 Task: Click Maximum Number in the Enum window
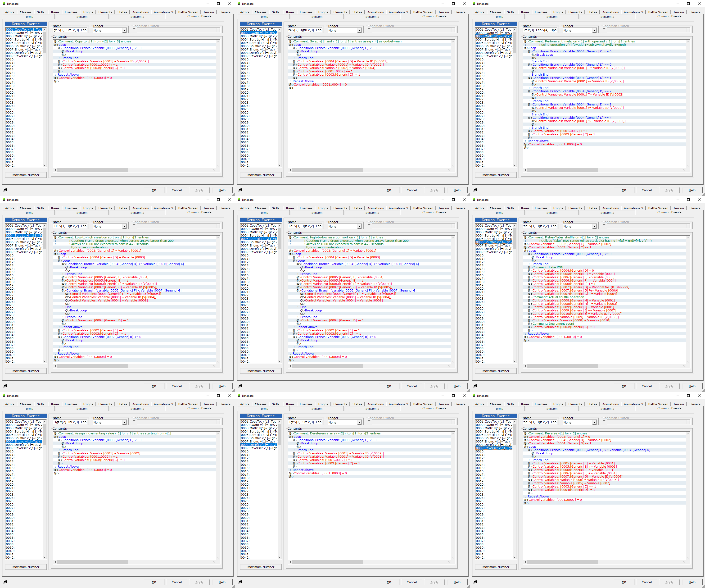coord(26,567)
